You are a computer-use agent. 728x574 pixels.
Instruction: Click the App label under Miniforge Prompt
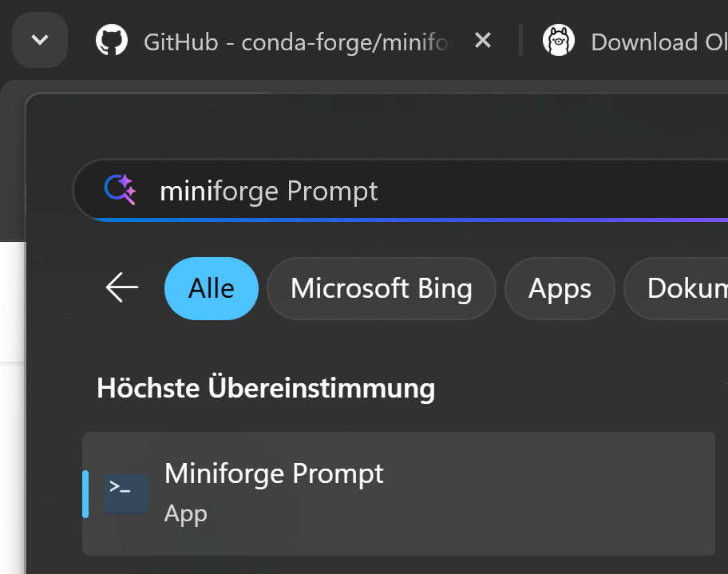(186, 513)
